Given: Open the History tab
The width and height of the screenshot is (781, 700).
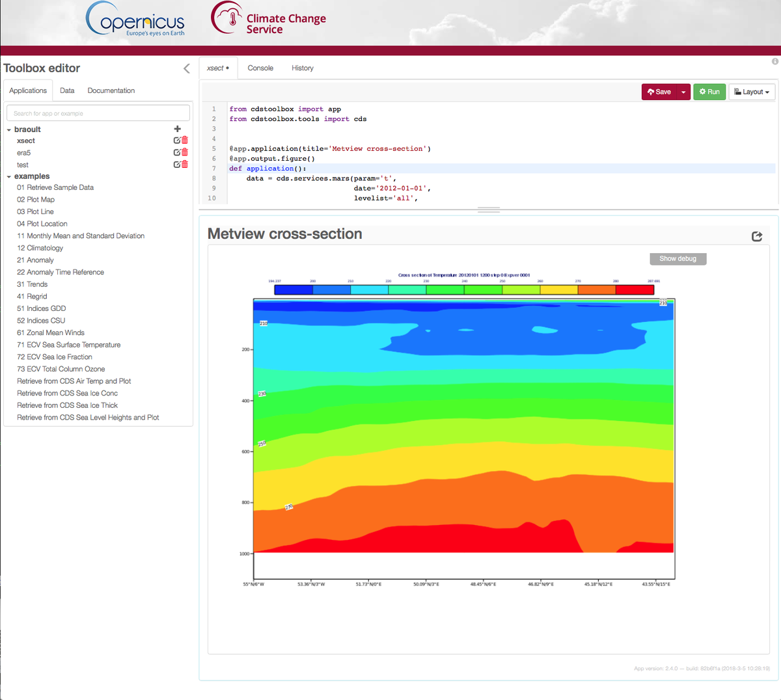Looking at the screenshot, I should [303, 68].
